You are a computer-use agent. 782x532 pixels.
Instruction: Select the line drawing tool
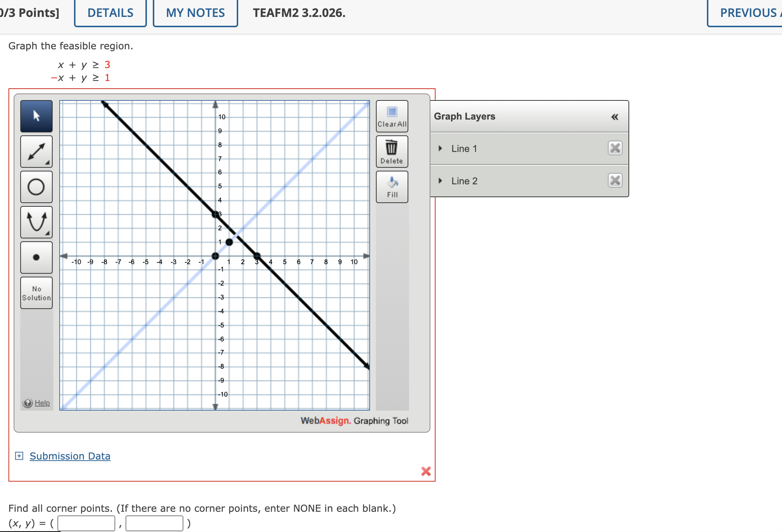[36, 151]
